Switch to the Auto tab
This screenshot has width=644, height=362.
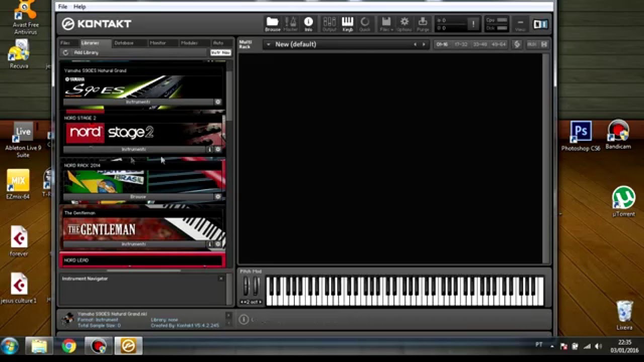tap(221, 43)
